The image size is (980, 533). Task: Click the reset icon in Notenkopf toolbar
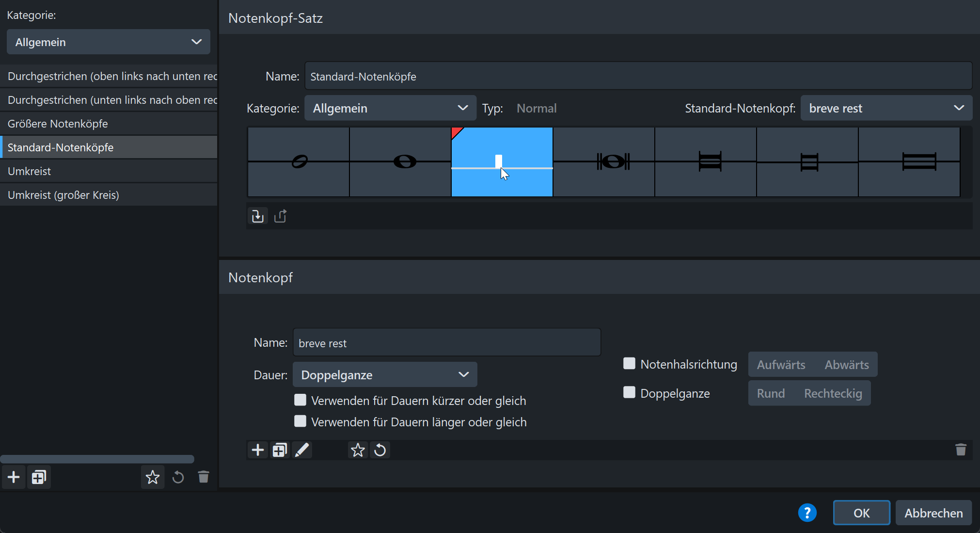tap(380, 450)
